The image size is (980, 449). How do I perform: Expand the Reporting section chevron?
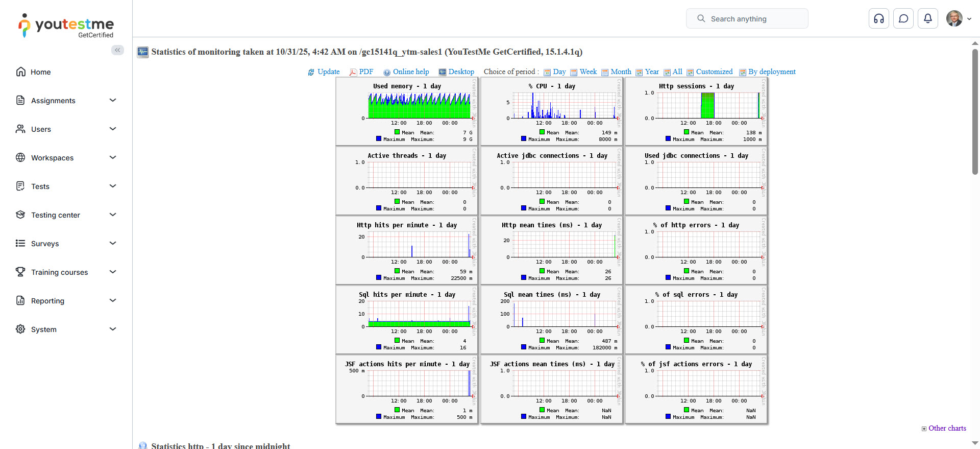pos(113,301)
